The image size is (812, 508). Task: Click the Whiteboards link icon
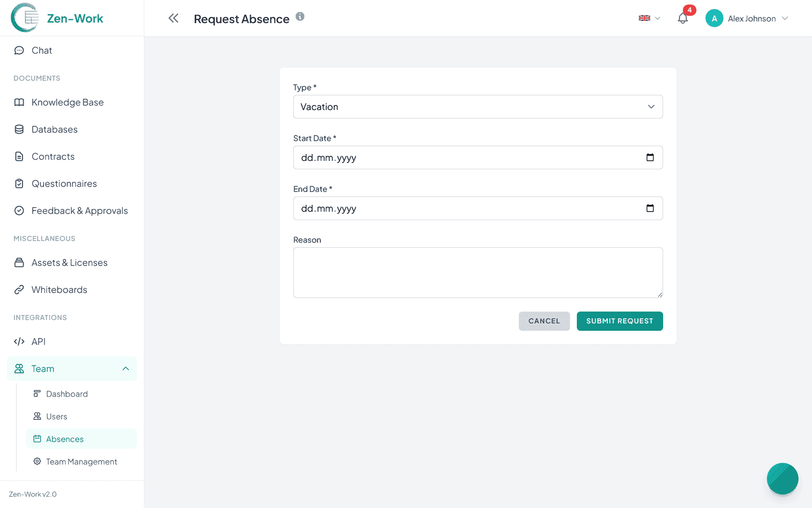pos(19,290)
